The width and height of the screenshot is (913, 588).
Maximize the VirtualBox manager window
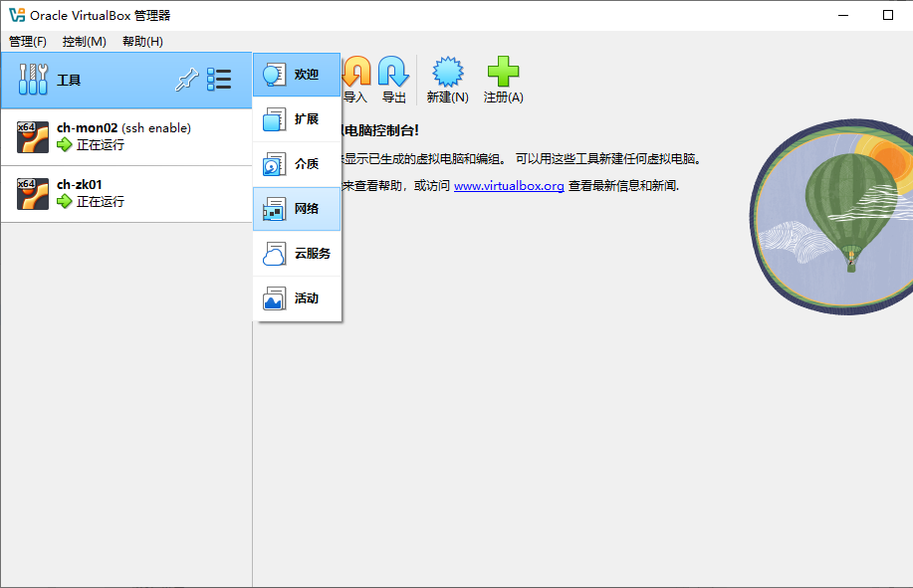tap(888, 15)
